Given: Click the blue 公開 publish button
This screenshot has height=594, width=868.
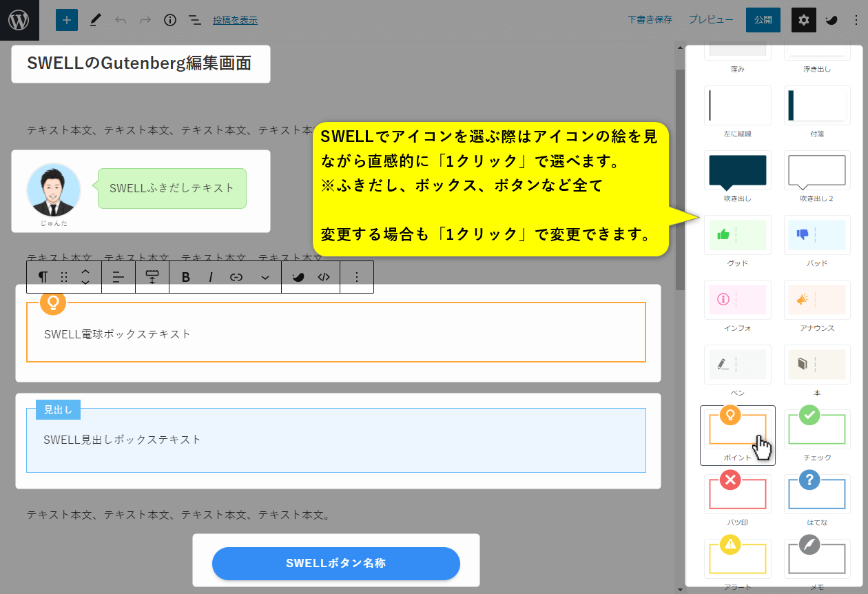Looking at the screenshot, I should (763, 20).
